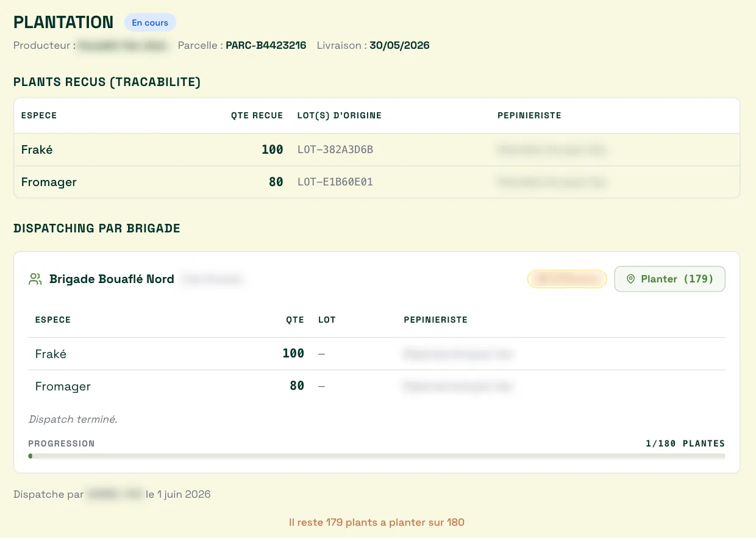Click the "Il reste 179 plants" message
The height and width of the screenshot is (538, 756).
tap(377, 522)
